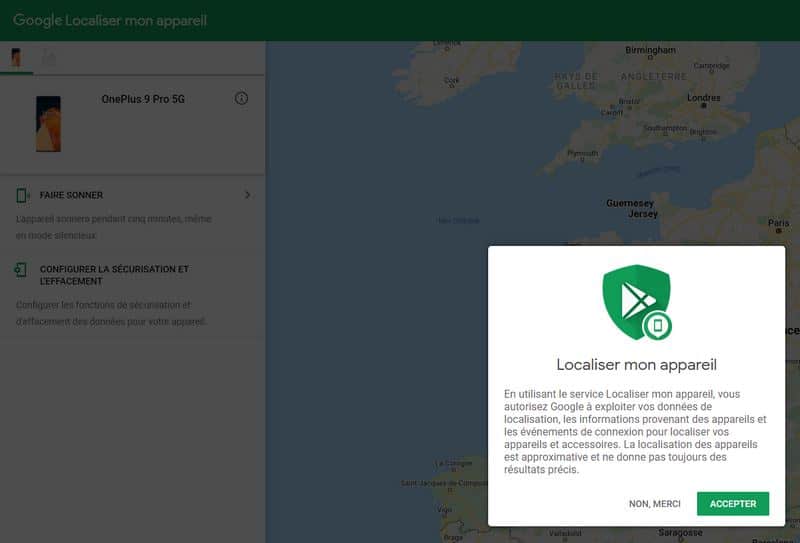The image size is (800, 543).
Task: Click the green Play Protect shield icon
Action: point(637,302)
